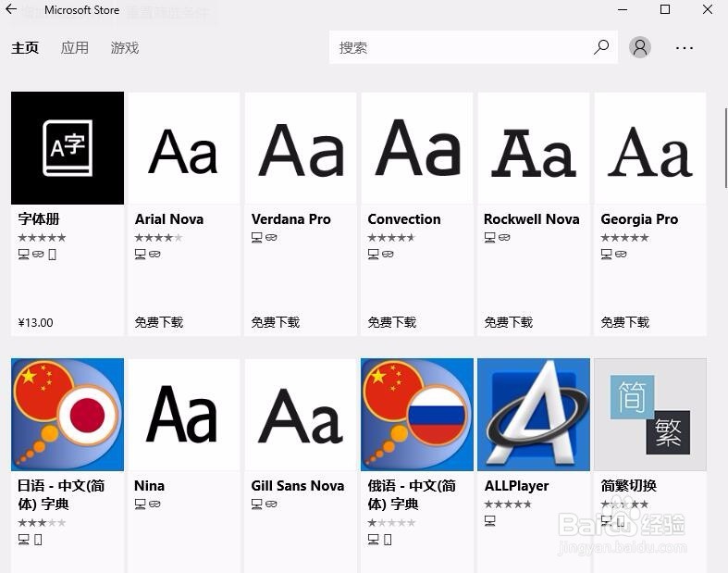Click the 免费下载 link under Verdana Pro

[276, 322]
